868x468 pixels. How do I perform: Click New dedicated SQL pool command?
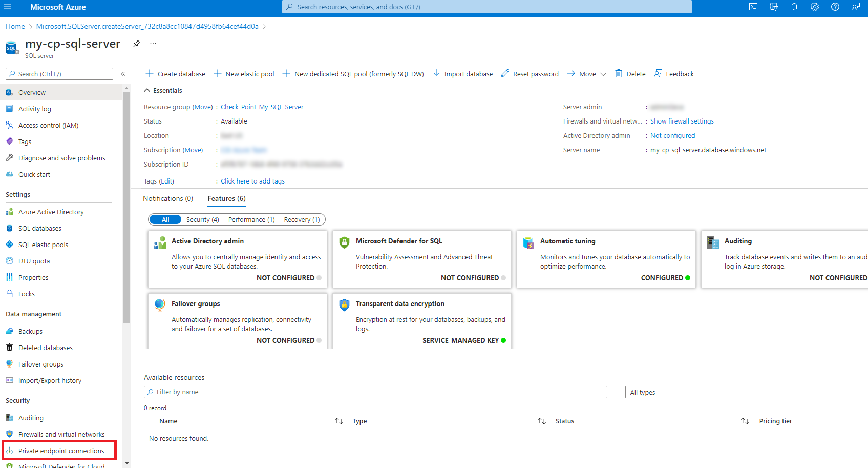click(353, 74)
